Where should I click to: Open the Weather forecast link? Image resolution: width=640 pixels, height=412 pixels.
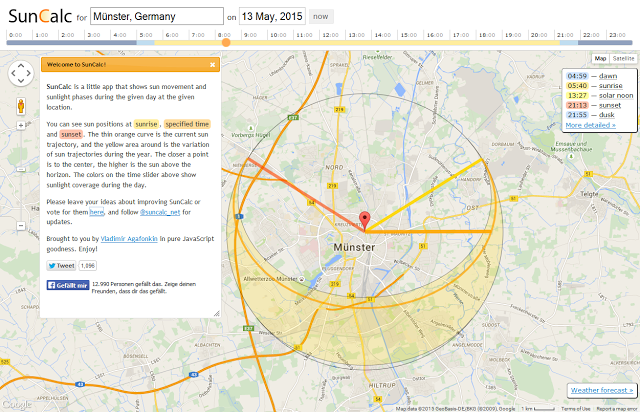(x=602, y=390)
